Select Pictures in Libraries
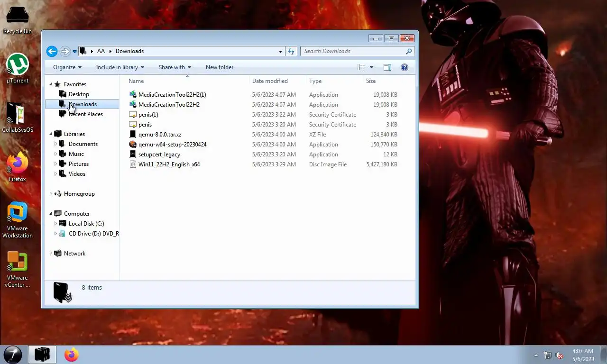The height and width of the screenshot is (364, 607). pyautogui.click(x=79, y=164)
